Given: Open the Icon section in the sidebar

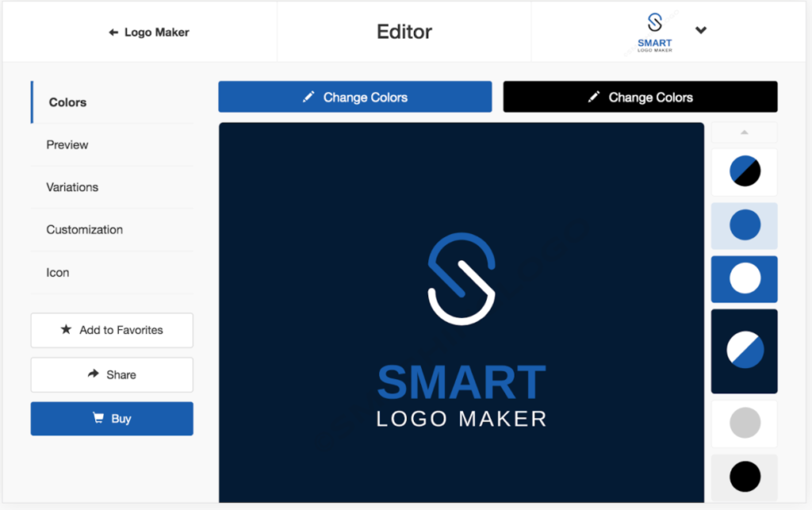Looking at the screenshot, I should click(x=57, y=272).
